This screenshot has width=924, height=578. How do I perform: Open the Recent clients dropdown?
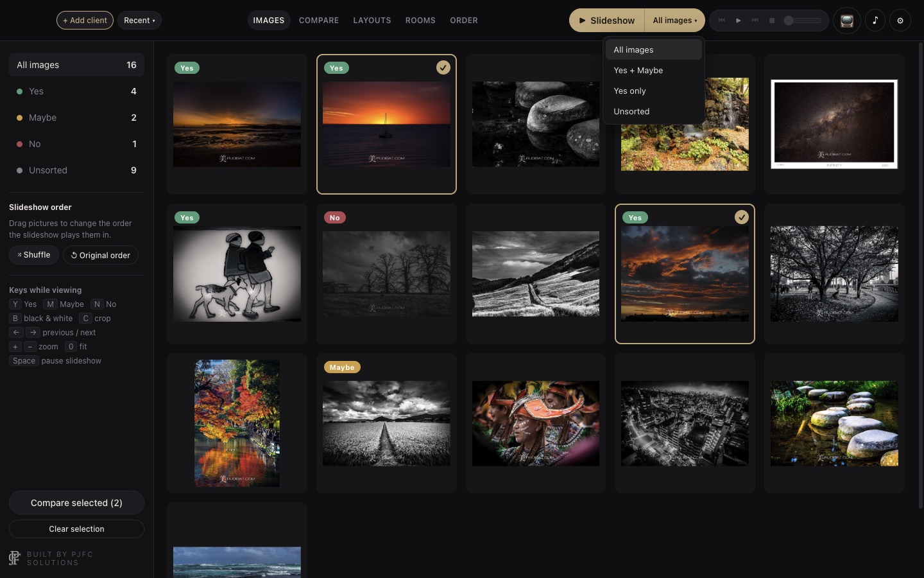pos(139,21)
